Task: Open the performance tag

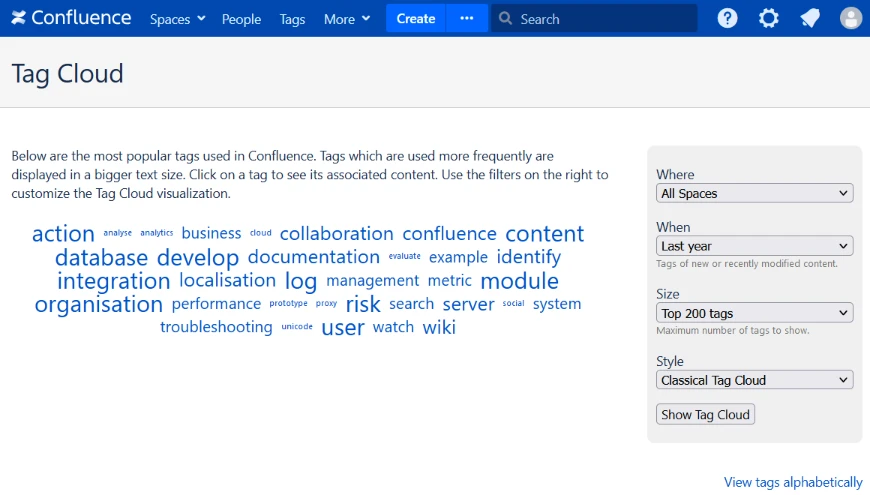Action: (216, 304)
